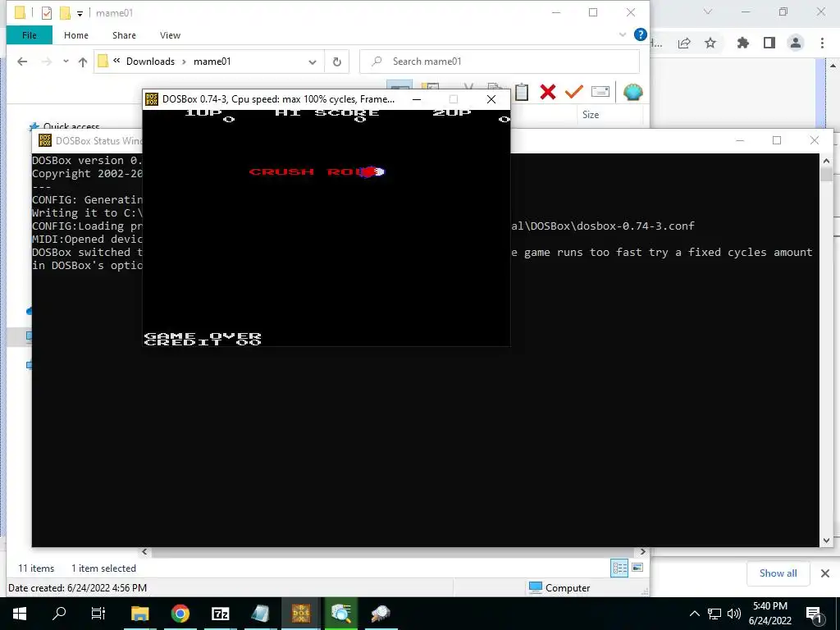Click the Computer label in status bar

click(568, 588)
